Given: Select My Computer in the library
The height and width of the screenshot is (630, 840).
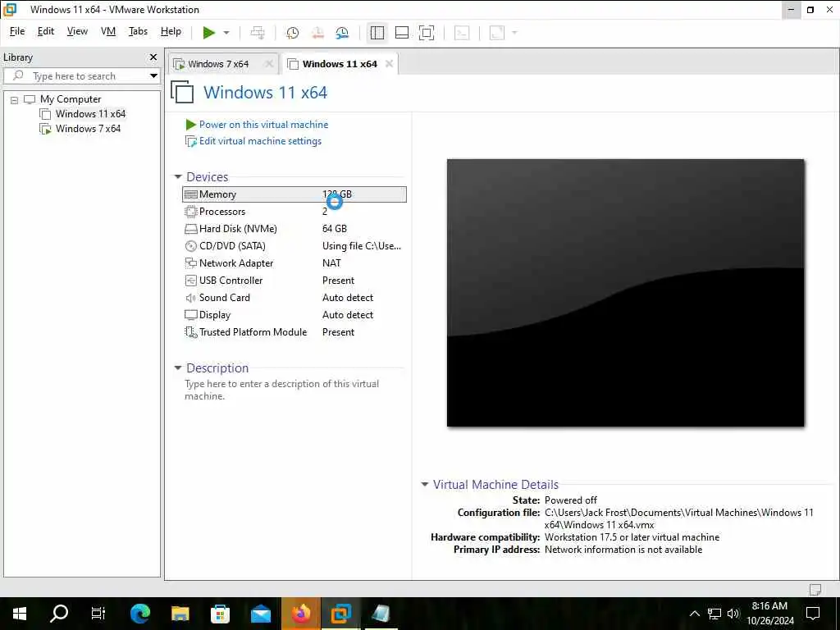Looking at the screenshot, I should click(x=71, y=99).
